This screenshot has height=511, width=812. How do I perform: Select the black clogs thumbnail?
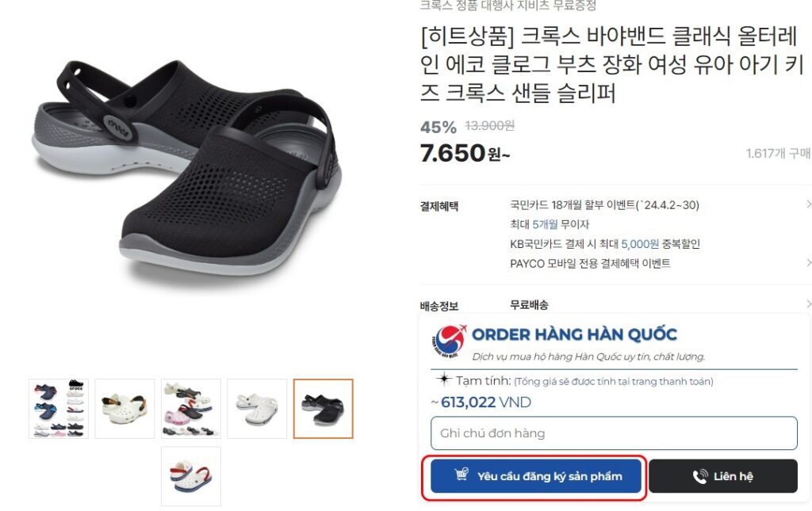tap(324, 409)
